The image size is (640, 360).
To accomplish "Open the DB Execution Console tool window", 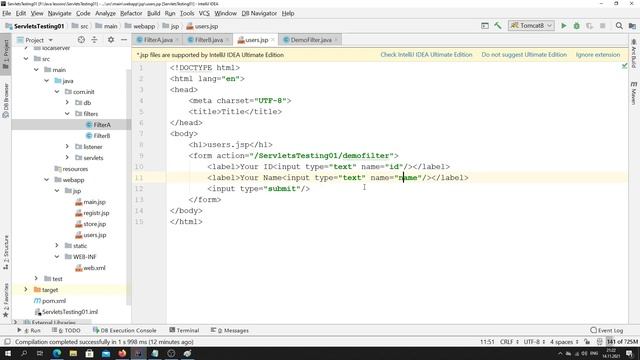I will click(124, 330).
